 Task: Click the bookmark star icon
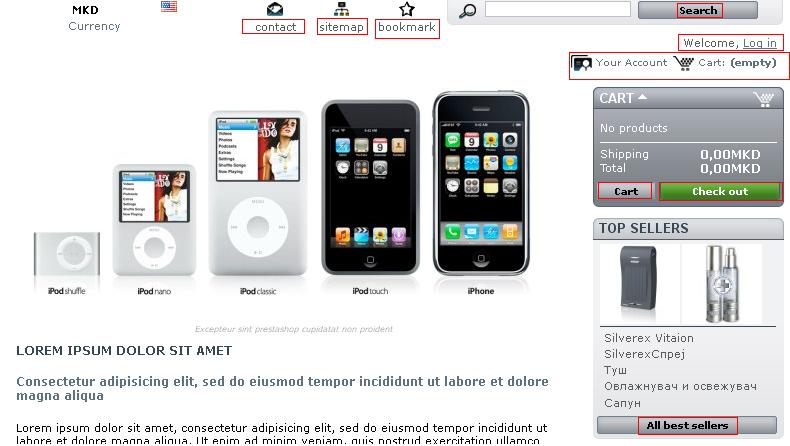pos(407,9)
